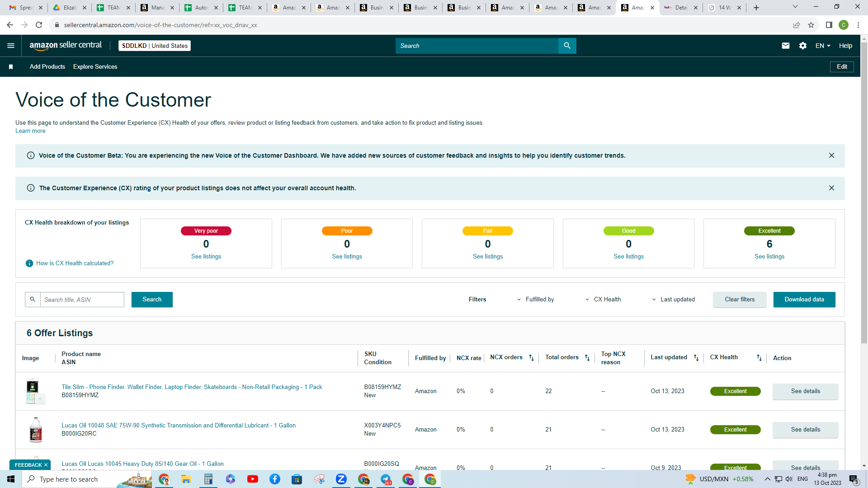Open a new browser tab

(x=756, y=8)
